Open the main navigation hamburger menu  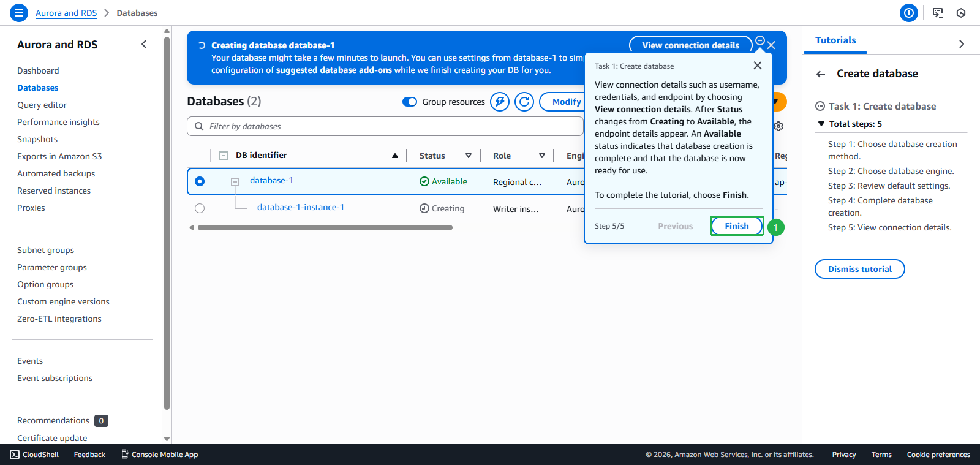click(x=19, y=12)
